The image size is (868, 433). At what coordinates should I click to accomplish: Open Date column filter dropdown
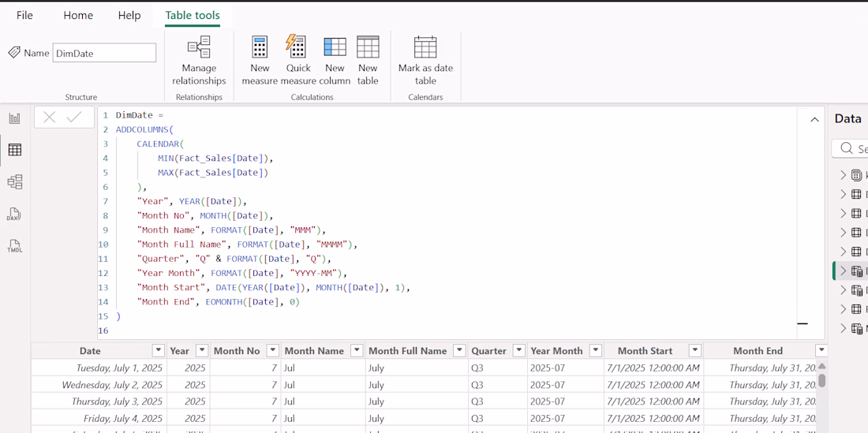click(159, 351)
